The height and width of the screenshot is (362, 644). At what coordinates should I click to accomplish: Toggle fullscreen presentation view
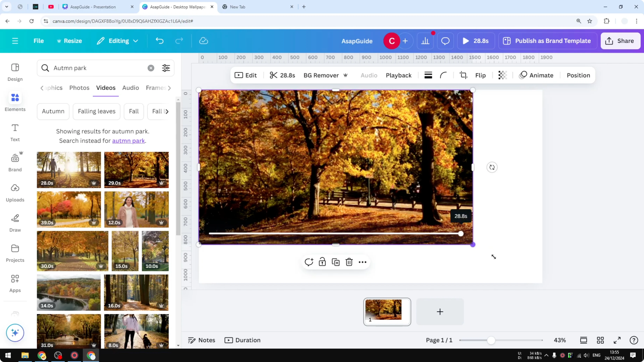(617, 340)
